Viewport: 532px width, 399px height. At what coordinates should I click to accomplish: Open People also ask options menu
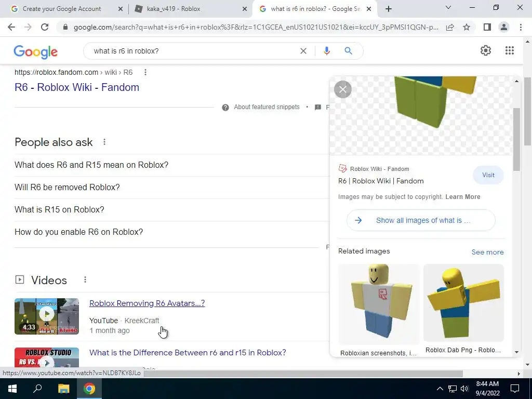pyautogui.click(x=104, y=142)
